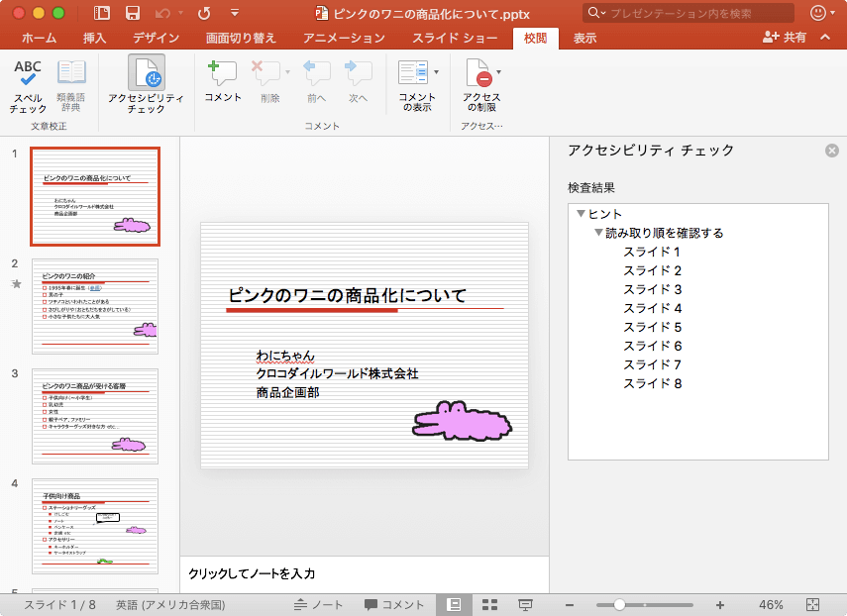Open the 挿入 ribbon tab
The width and height of the screenshot is (847, 616).
click(x=95, y=38)
